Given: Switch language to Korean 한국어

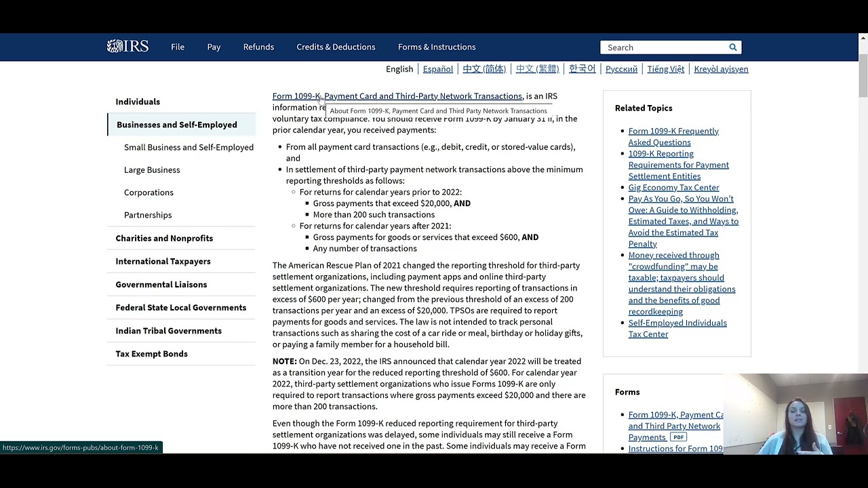Looking at the screenshot, I should [x=582, y=68].
